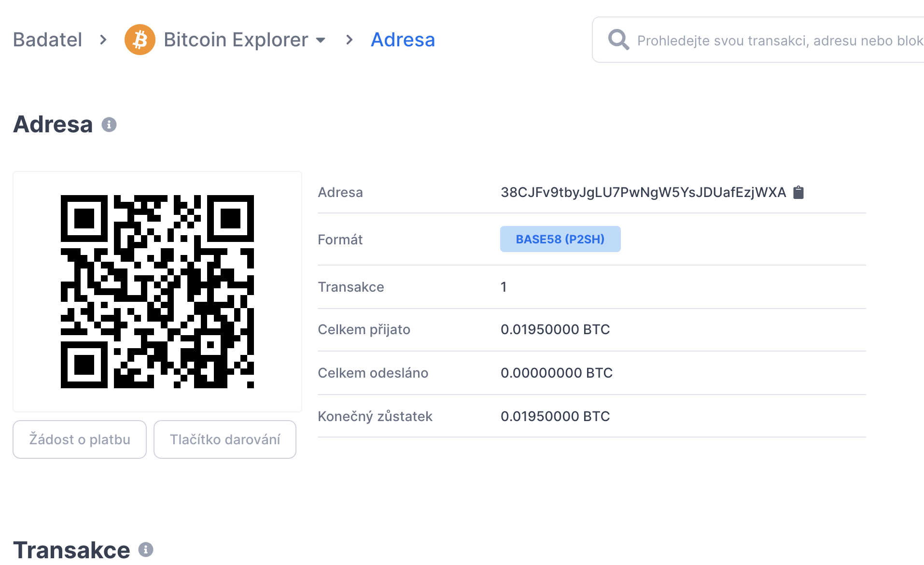Go to Badatel breadcrumb
Image resolution: width=924 pixels, height=565 pixels.
tap(47, 40)
